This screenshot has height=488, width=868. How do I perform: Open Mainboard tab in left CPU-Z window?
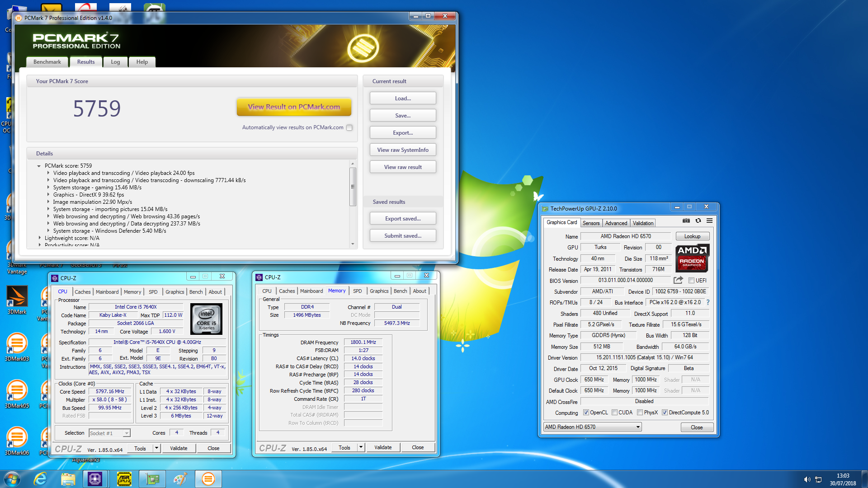107,292
